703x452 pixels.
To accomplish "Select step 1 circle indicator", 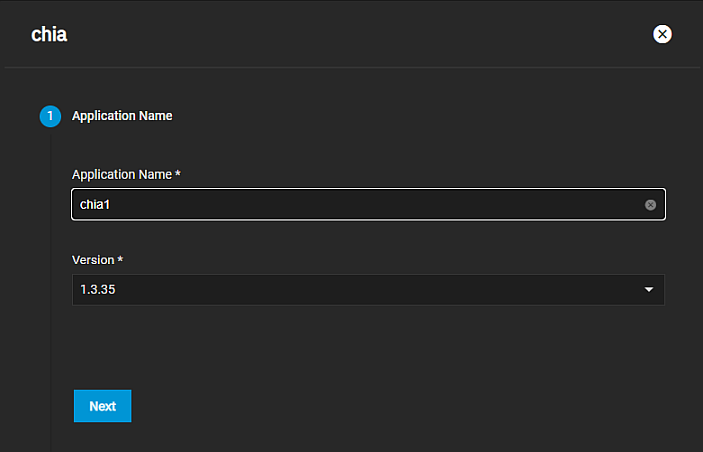I will pyautogui.click(x=50, y=116).
